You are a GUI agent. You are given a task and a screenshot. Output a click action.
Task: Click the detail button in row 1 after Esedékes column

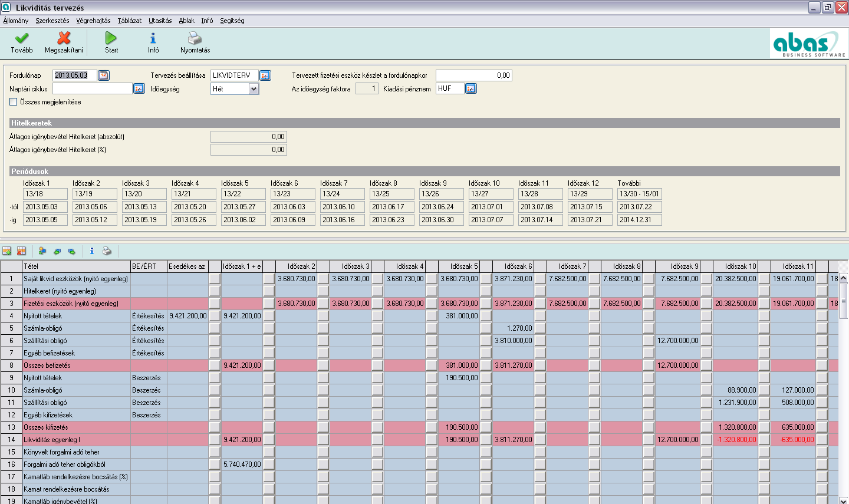point(215,279)
